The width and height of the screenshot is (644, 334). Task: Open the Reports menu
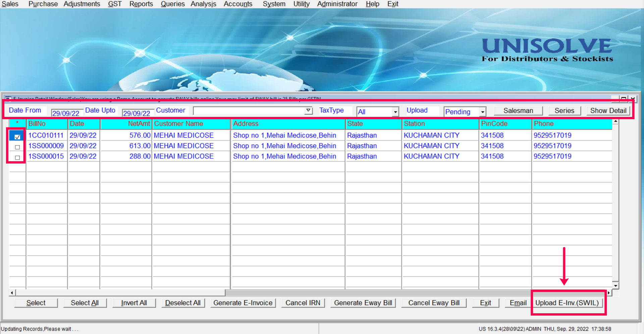coord(141,4)
